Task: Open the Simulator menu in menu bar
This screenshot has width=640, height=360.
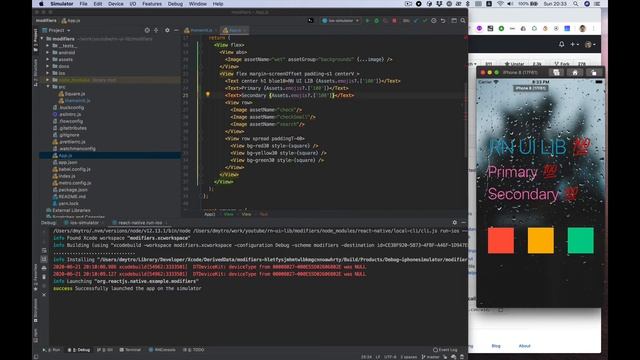Action: tap(62, 4)
